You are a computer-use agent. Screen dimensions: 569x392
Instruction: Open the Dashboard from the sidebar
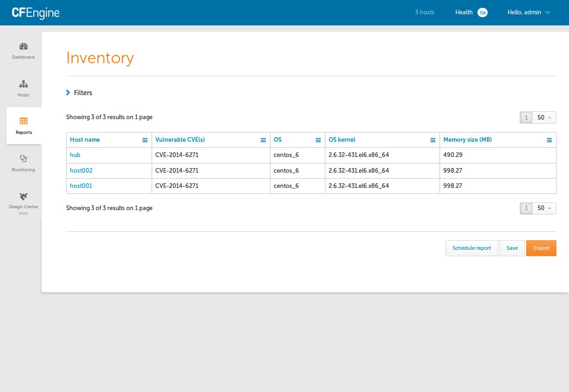tap(23, 51)
